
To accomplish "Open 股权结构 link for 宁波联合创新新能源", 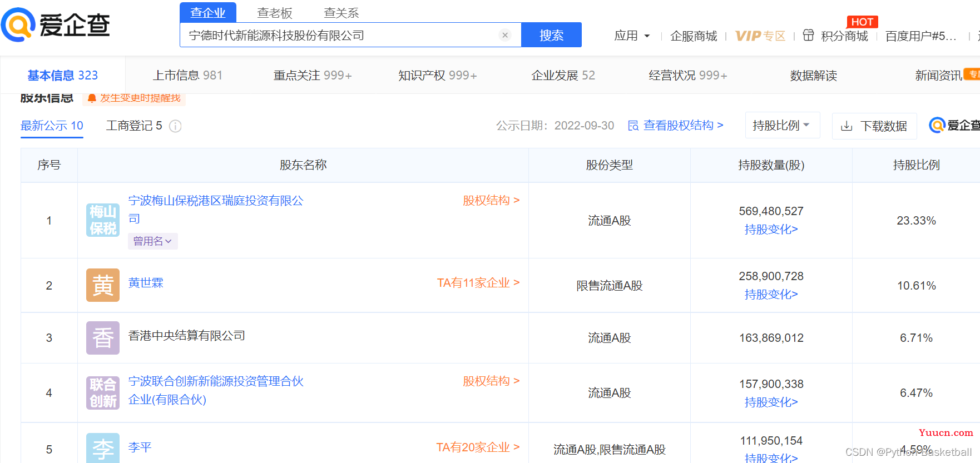I will (491, 381).
